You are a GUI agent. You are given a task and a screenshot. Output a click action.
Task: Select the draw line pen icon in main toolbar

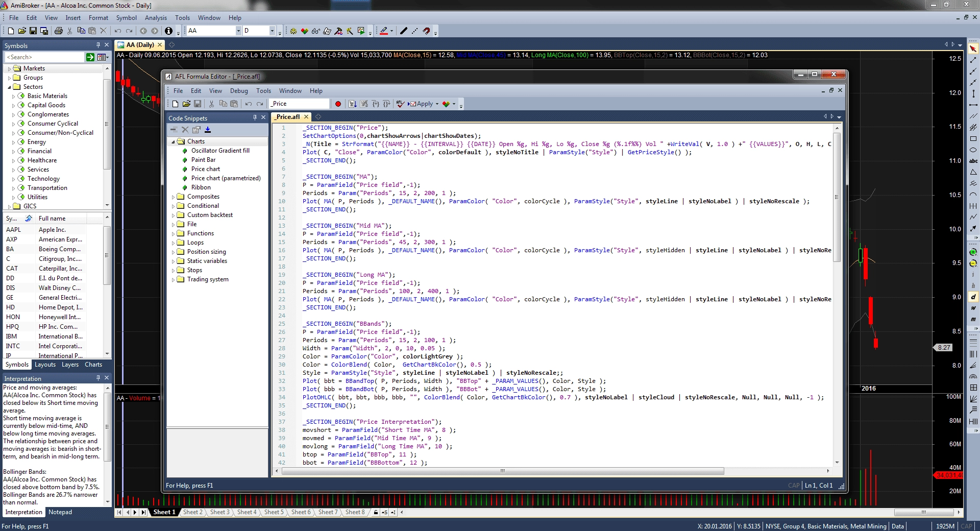tap(403, 31)
